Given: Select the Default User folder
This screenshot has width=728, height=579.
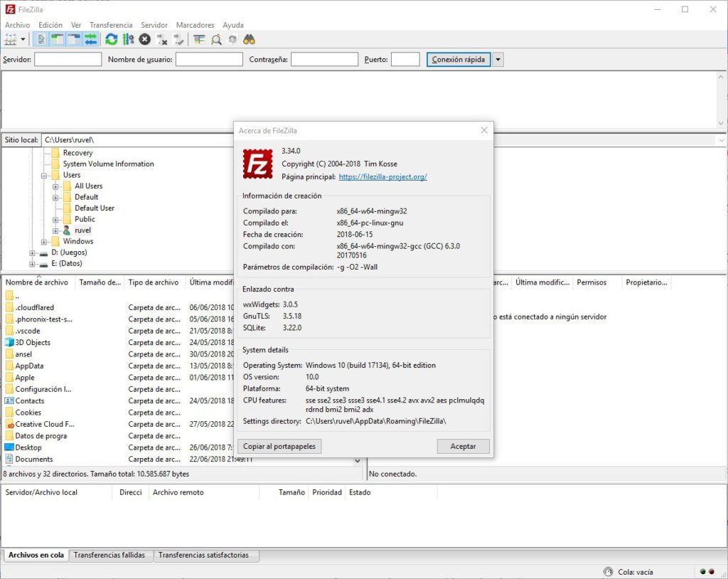Looking at the screenshot, I should point(95,208).
